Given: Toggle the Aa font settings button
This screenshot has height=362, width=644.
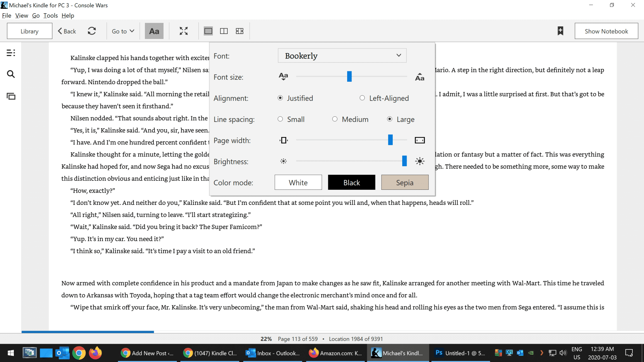Looking at the screenshot, I should (x=154, y=31).
